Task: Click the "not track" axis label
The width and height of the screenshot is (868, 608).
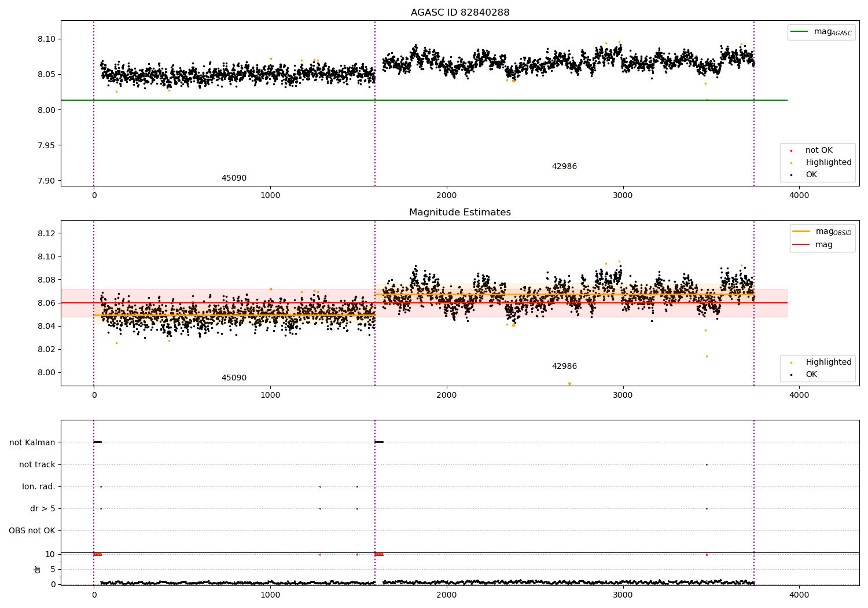Action: pyautogui.click(x=37, y=464)
